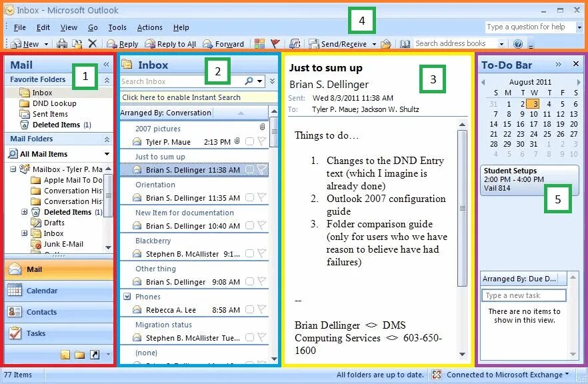588x384 pixels.
Task: Collapse the Mail Folders section
Action: [107, 139]
